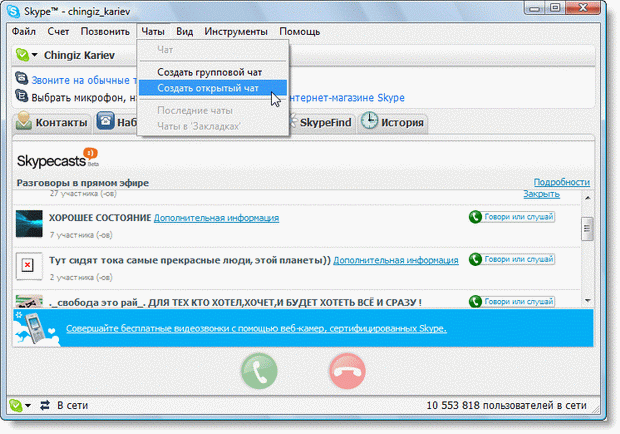620x434 pixels.
Task: Click the Контакты person icon
Action: tap(24, 120)
